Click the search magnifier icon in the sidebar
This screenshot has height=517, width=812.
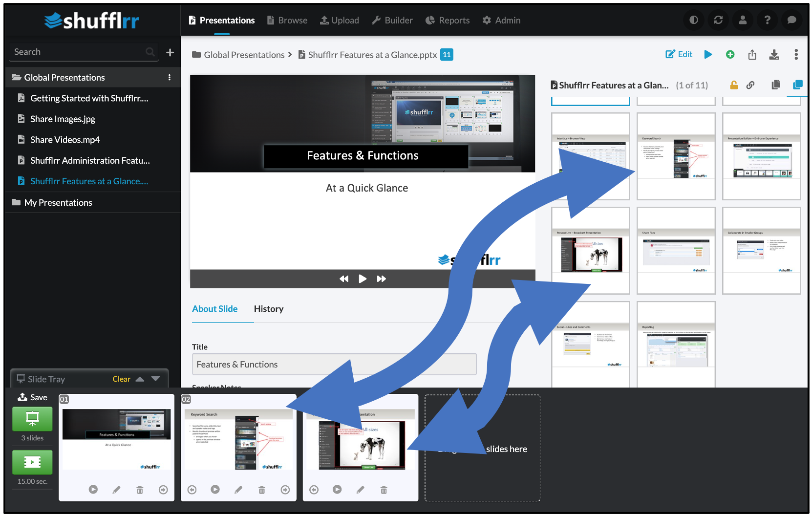coord(150,52)
